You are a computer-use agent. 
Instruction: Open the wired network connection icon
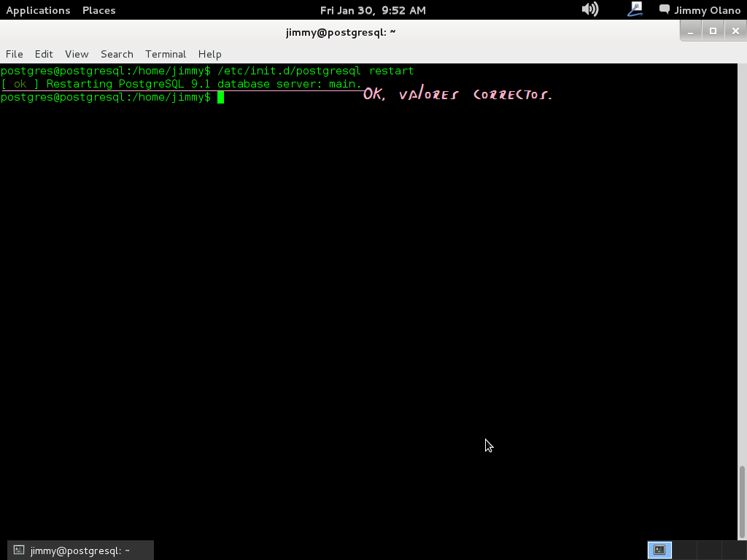[635, 9]
